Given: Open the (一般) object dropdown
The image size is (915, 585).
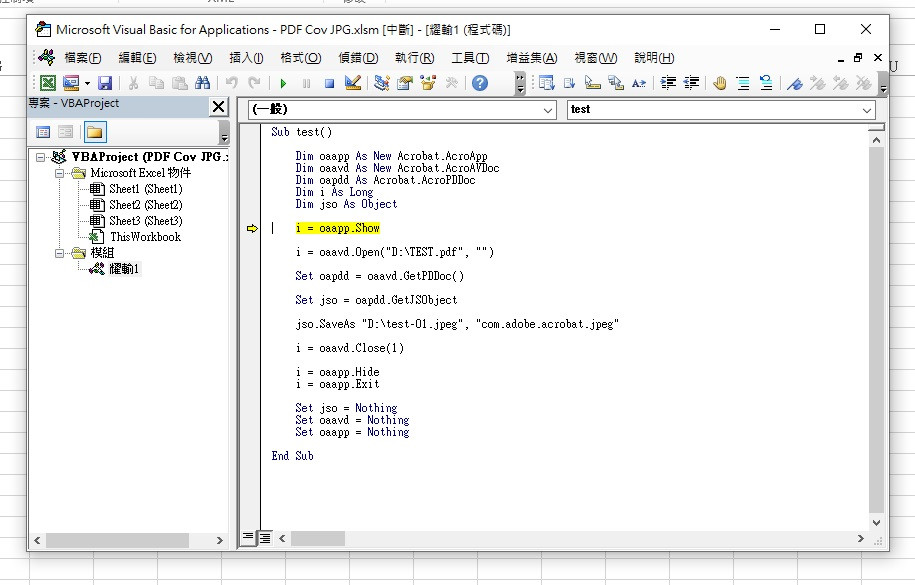Looking at the screenshot, I should [x=548, y=110].
